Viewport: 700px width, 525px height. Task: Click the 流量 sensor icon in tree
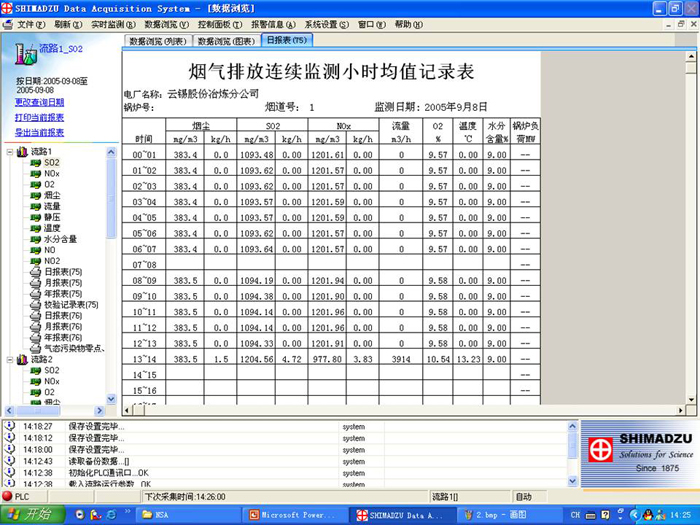point(35,206)
